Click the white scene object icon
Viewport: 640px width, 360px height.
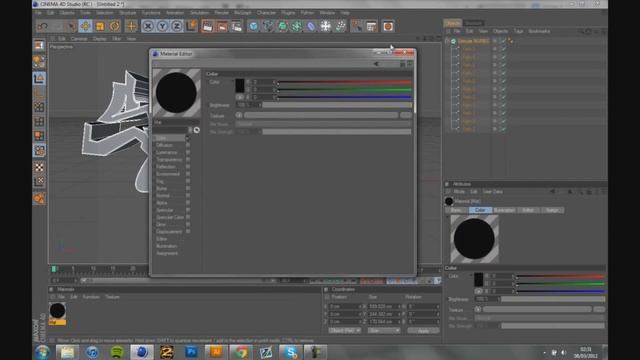click(x=325, y=27)
